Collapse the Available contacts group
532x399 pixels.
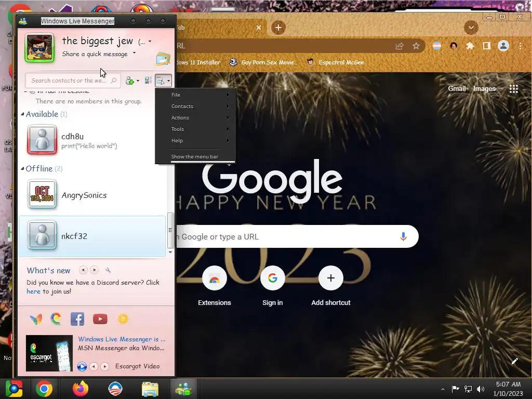(x=22, y=114)
